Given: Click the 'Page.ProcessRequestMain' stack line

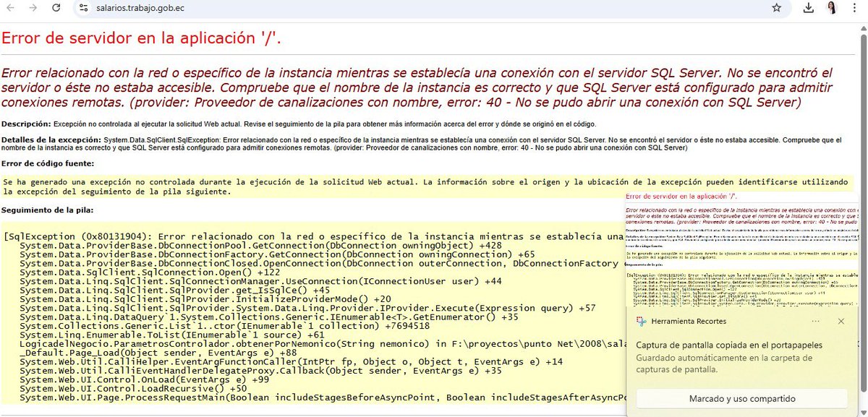Looking at the screenshot, I should (x=322, y=397).
